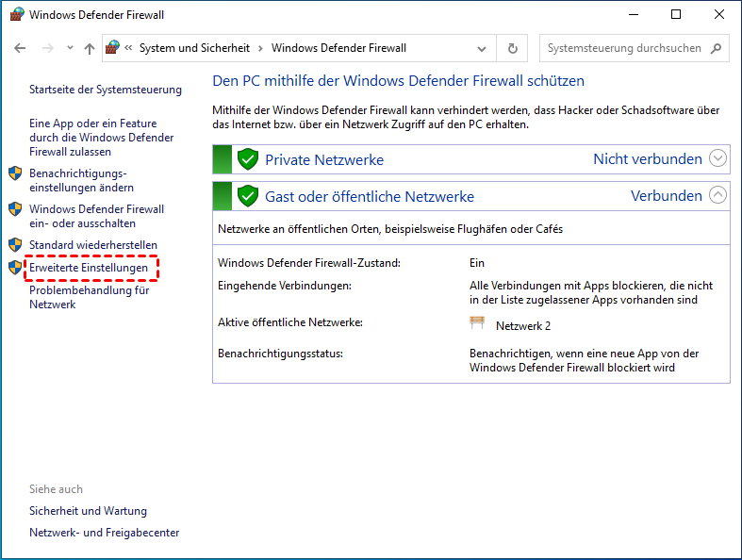The width and height of the screenshot is (742, 560).
Task: Select Windows Defender Firewall breadcrumb item
Action: (338, 48)
